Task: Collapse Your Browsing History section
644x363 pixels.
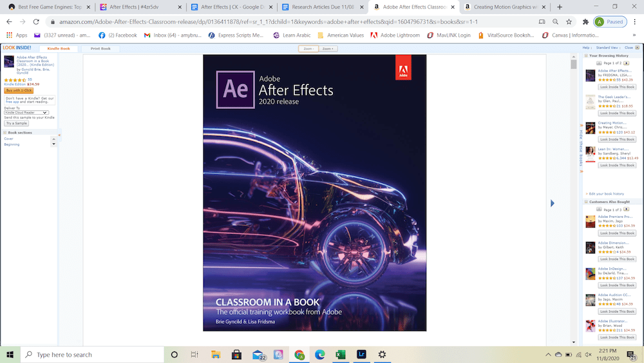Action: tap(586, 55)
